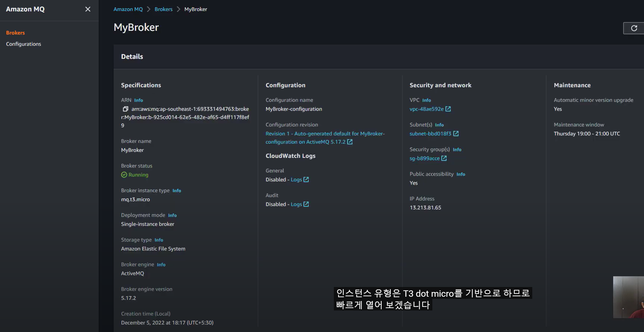644x332 pixels.
Task: Close the Amazon MQ side navigation
Action: pyautogui.click(x=88, y=9)
